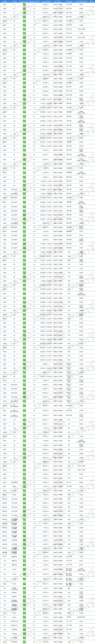The image size is (95, 644).
Task: Click the fuel type icon in the SEAT ALHAMBRA row
Action: (x=24, y=483)
